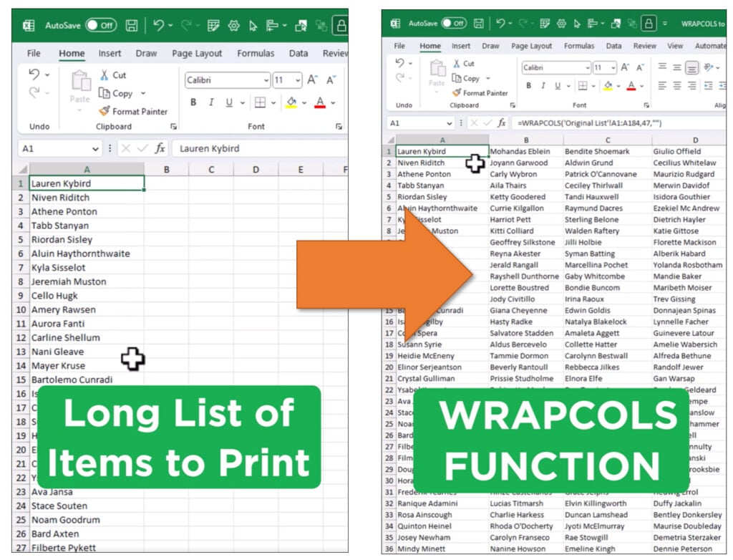Open the Page Layout tab in left window

(x=197, y=54)
